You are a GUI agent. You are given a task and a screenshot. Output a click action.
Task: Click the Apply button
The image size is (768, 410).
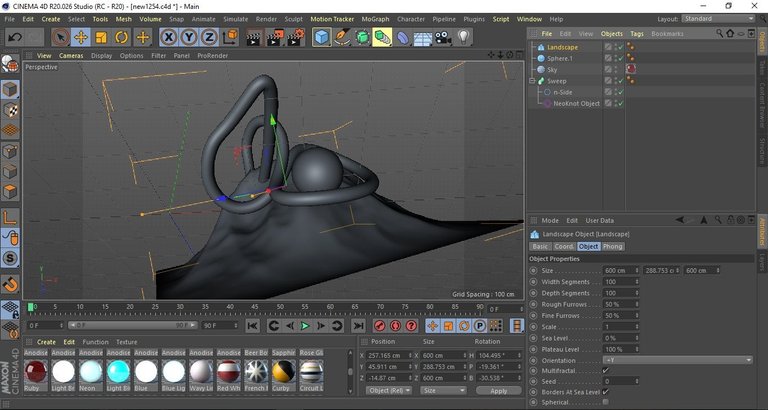click(499, 391)
